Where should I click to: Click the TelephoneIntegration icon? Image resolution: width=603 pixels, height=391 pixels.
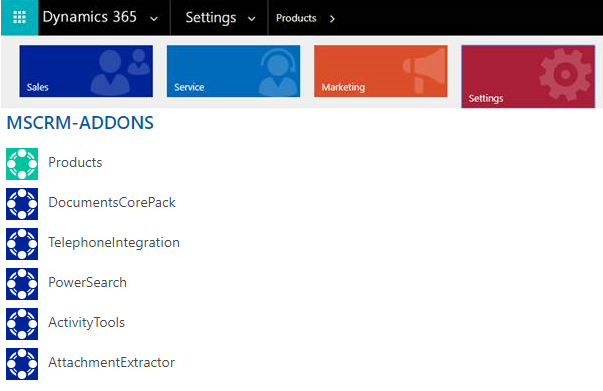(x=22, y=244)
